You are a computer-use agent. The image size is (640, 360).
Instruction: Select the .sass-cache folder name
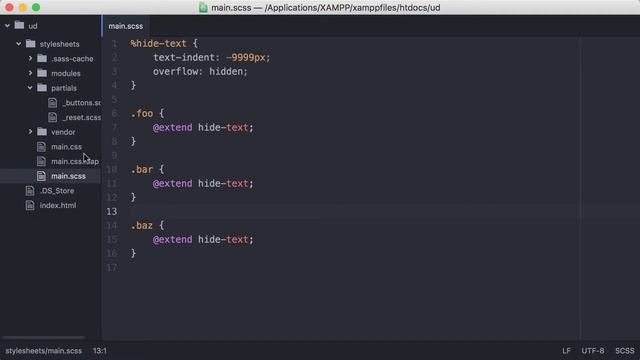tap(72, 59)
